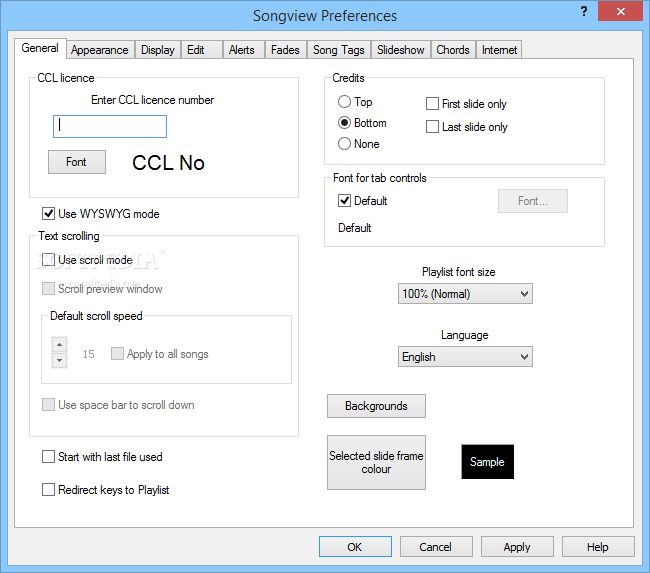The image size is (650, 573).
Task: Switch to the Song Tags tab
Action: (339, 50)
